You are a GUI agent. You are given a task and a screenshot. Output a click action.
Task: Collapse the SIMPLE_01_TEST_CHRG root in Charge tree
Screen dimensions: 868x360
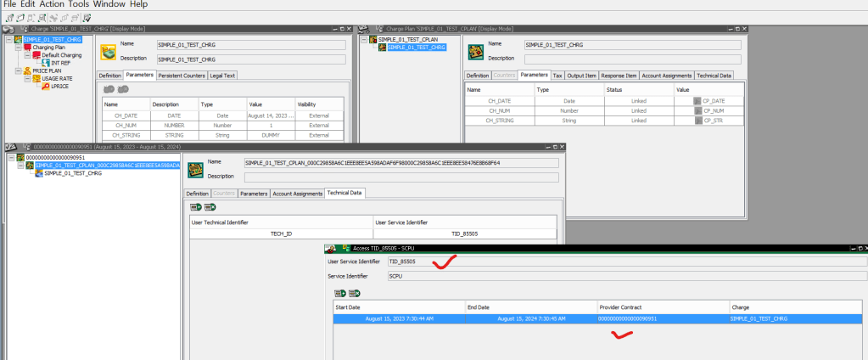[9, 40]
